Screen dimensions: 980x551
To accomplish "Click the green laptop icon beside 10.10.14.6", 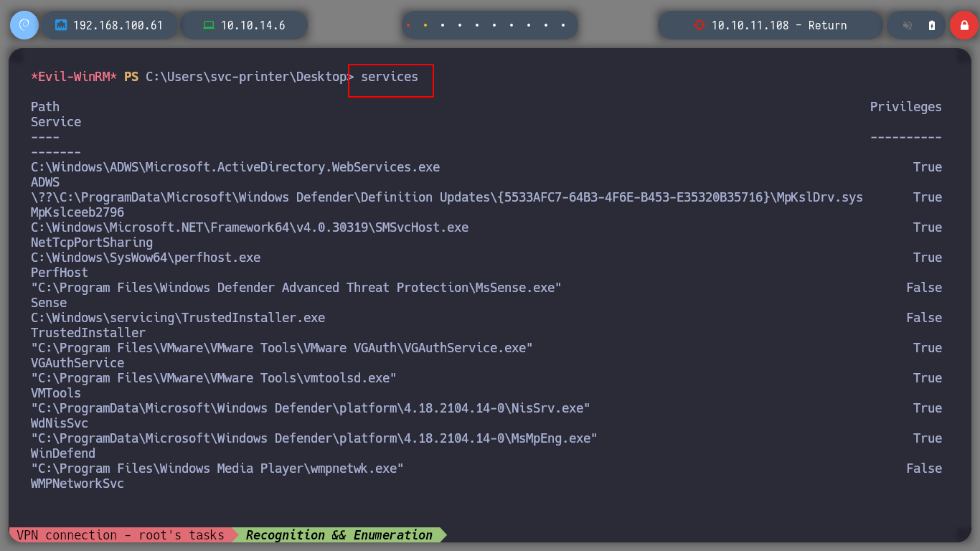I will click(x=209, y=25).
